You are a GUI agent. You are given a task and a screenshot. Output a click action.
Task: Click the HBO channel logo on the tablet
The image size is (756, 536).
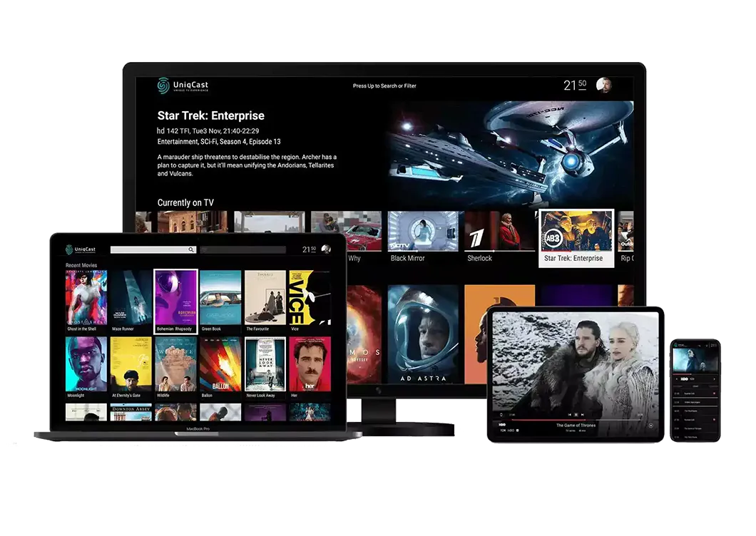click(x=502, y=425)
